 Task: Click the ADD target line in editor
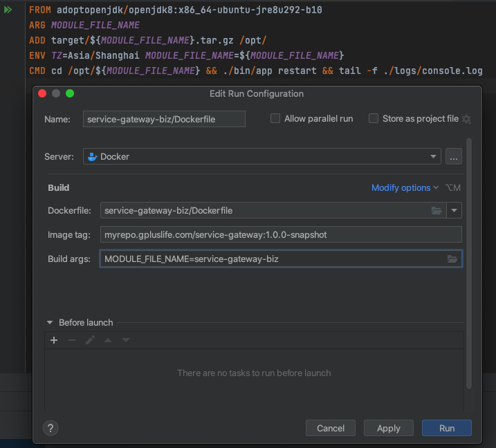pos(148,40)
